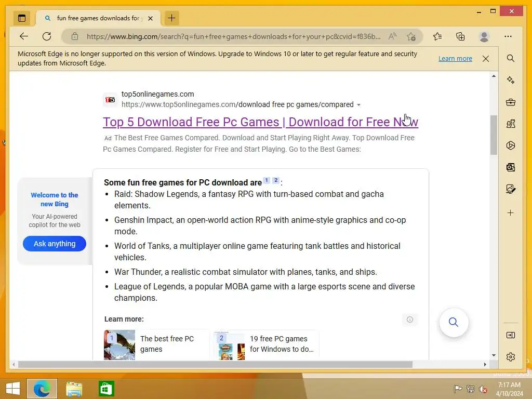Open sidebar Games chess icon
This screenshot has height=399, width=532.
[x=511, y=124]
